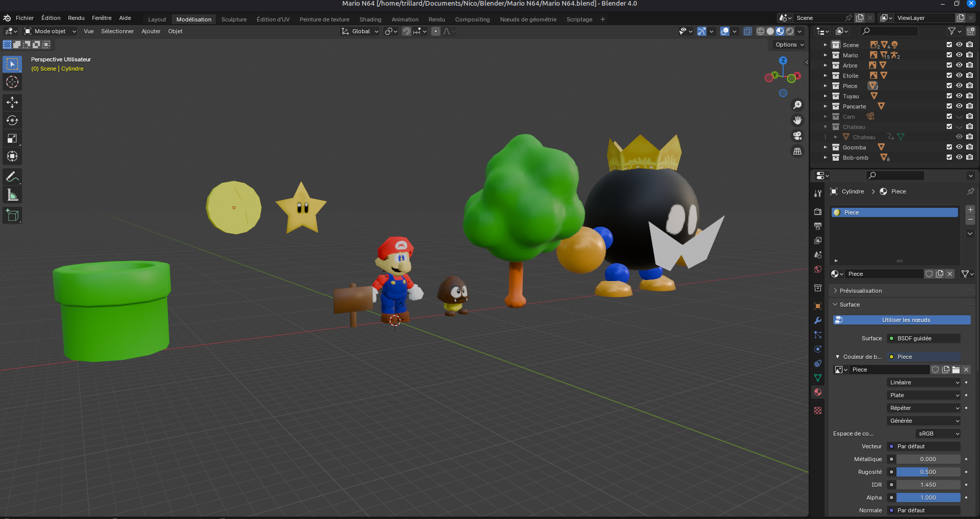Open the Output properties tab

pyautogui.click(x=818, y=226)
